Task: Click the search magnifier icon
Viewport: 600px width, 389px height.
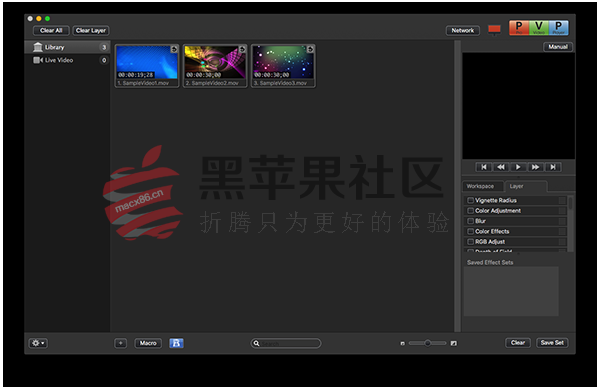Action: 257,343
